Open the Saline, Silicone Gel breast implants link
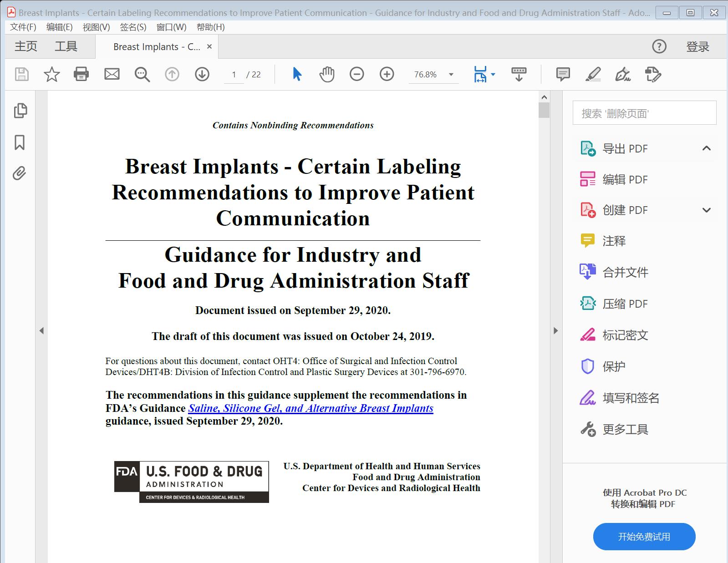 click(311, 408)
